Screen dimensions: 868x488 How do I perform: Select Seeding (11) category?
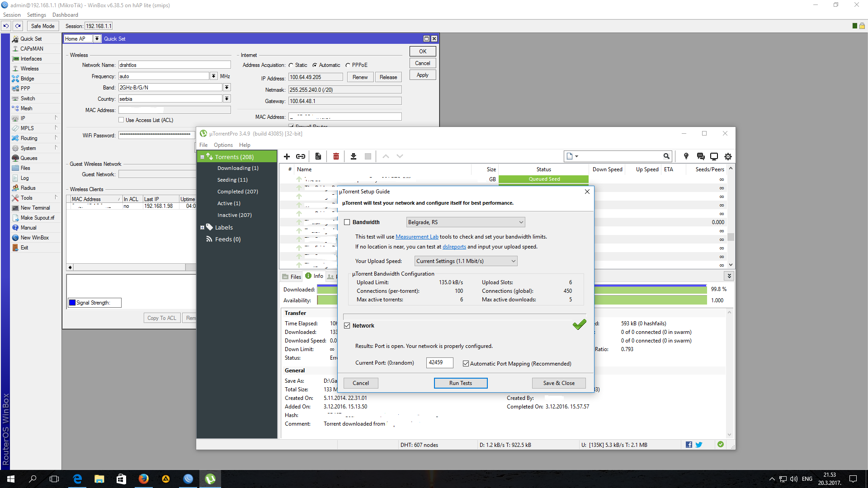232,180
